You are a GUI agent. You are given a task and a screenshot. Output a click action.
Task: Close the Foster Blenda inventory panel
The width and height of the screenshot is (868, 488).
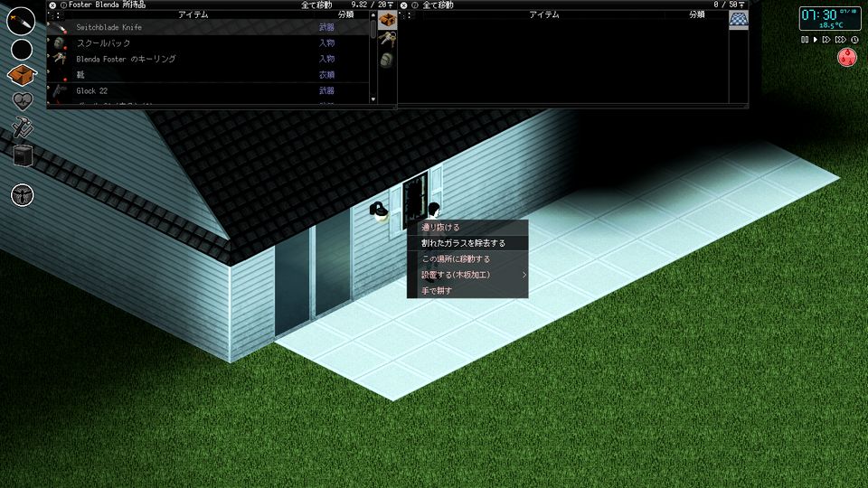point(52,5)
